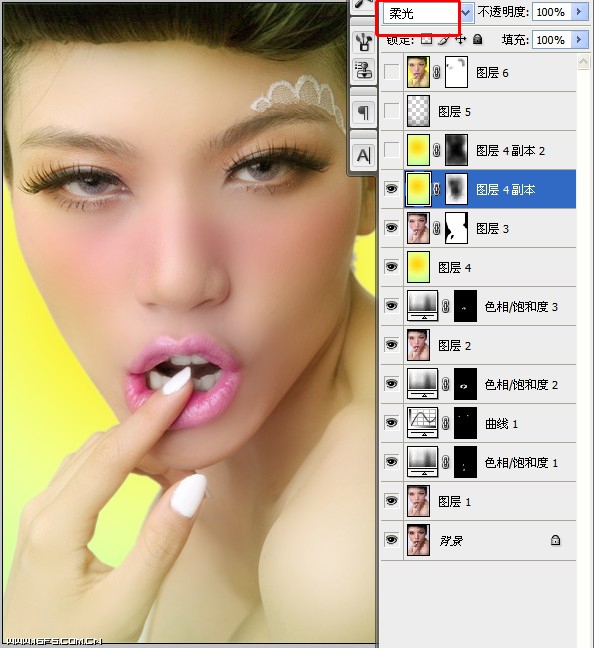Click the chain link on 色相/饱和度 1

point(446,462)
